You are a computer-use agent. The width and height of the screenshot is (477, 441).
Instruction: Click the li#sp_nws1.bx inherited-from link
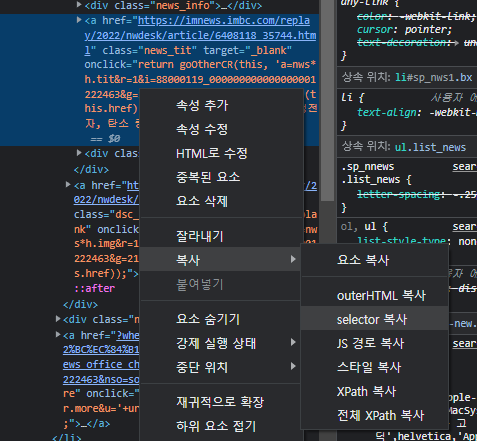coord(434,77)
